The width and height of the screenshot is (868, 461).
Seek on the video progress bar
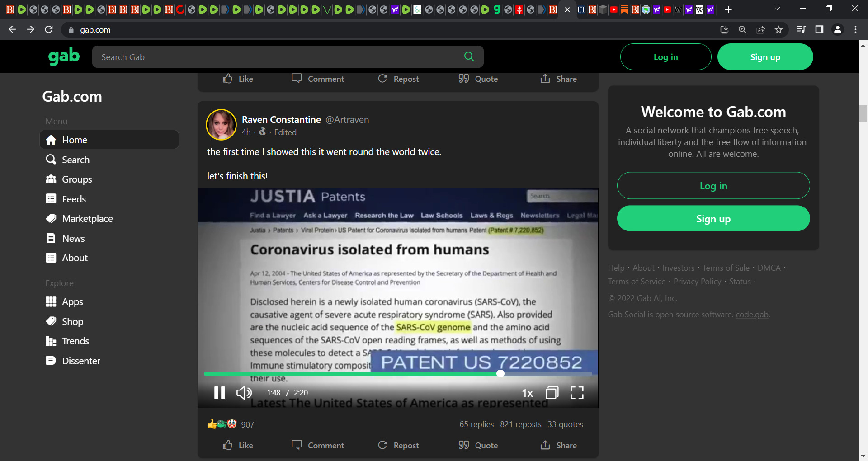398,374
